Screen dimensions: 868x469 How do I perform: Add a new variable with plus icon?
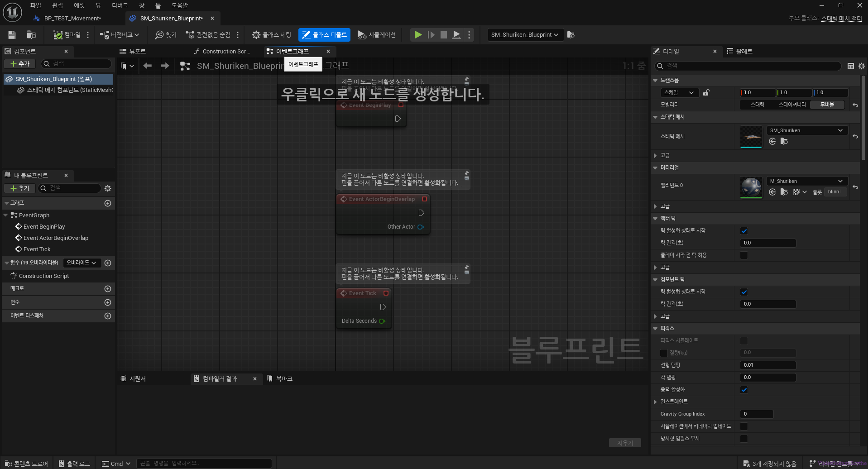click(x=108, y=302)
